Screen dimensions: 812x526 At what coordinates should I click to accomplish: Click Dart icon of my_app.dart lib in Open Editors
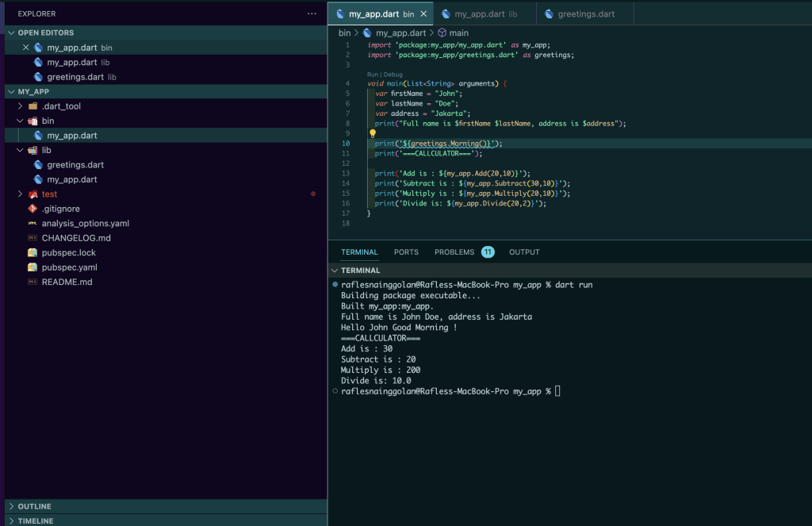(x=38, y=62)
